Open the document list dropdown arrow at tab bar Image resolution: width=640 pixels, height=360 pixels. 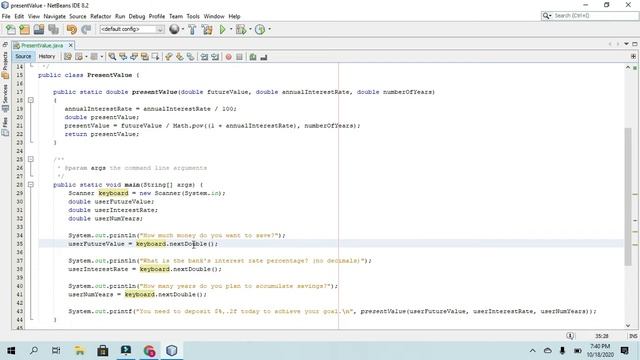click(x=626, y=44)
